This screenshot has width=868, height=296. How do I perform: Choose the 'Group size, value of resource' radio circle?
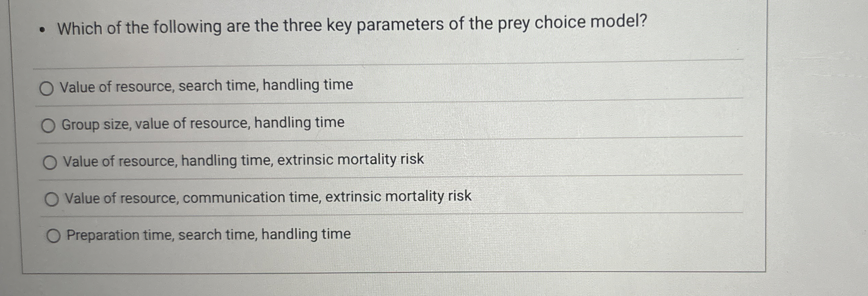tap(48, 126)
